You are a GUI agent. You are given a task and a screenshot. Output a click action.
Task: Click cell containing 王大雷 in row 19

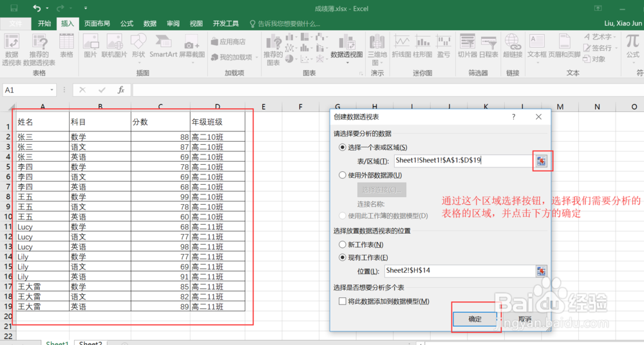tap(43, 306)
